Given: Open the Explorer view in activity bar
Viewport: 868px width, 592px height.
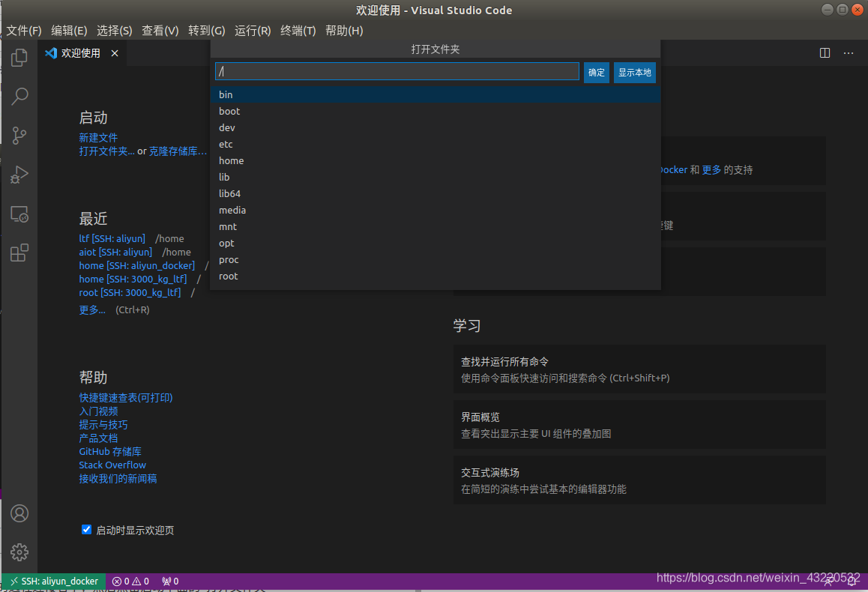Looking at the screenshot, I should [x=19, y=58].
